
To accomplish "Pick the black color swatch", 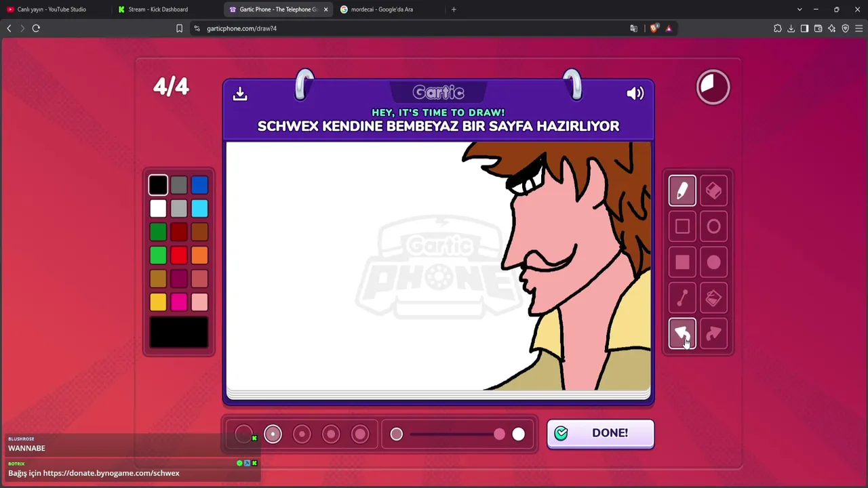I will point(158,185).
